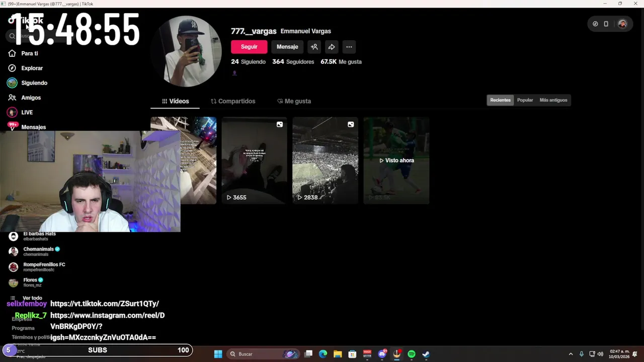The image size is (644, 362).
Task: Open Microsoft Edge from the taskbar
Action: 323,354
